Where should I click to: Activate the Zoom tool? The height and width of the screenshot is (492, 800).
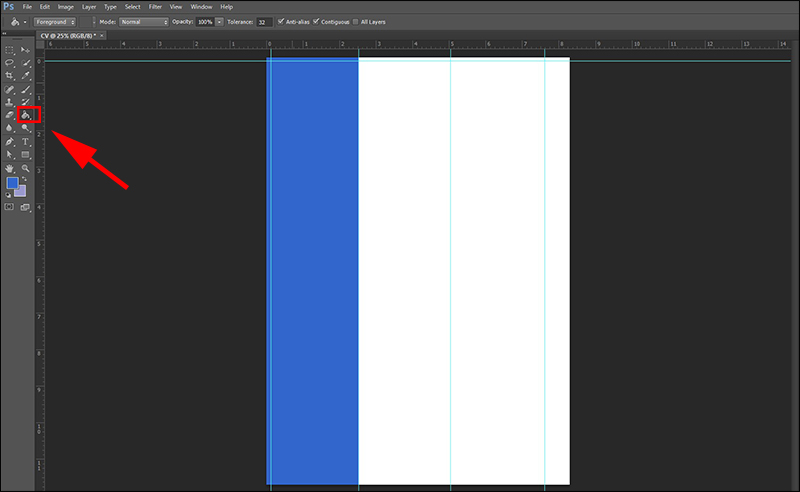(26, 168)
